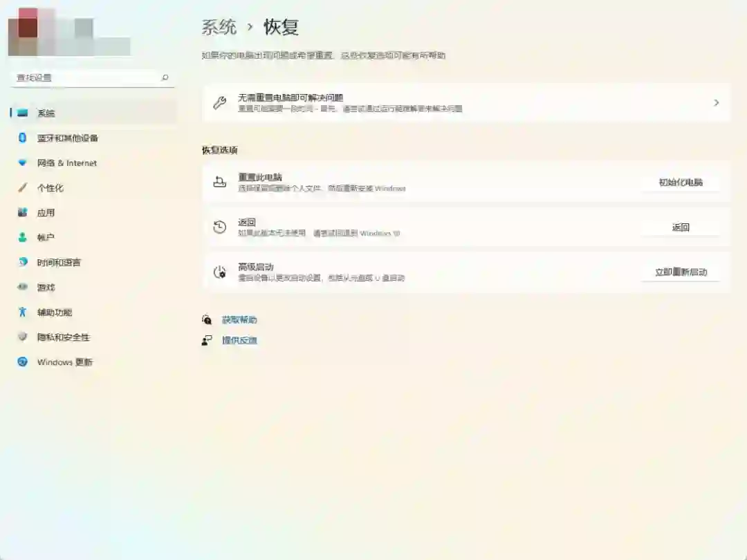Expand the troubleshoot card chevron arrow
The height and width of the screenshot is (560, 747).
coord(716,103)
